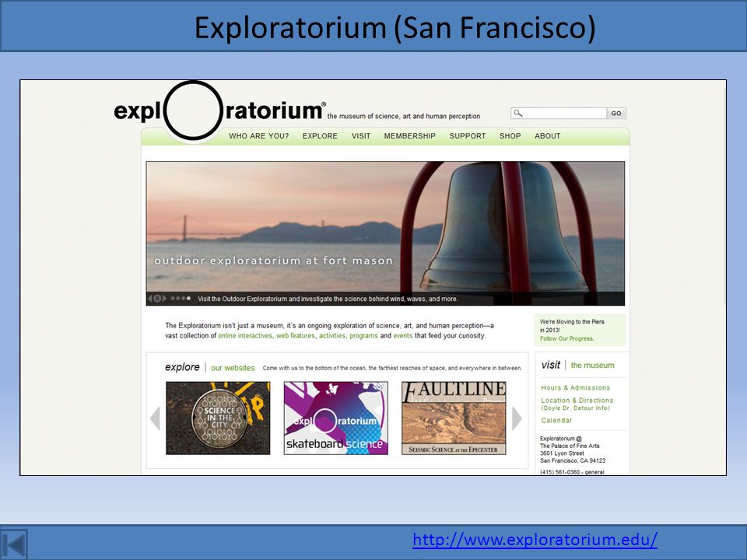Open the 'events' link
Viewport: 747px width, 560px height.
point(403,336)
